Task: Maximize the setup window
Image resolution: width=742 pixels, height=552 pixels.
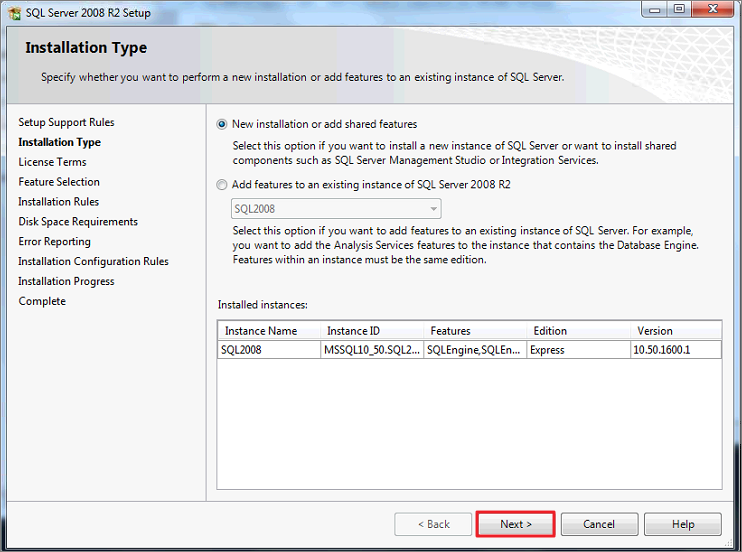Action: point(679,9)
